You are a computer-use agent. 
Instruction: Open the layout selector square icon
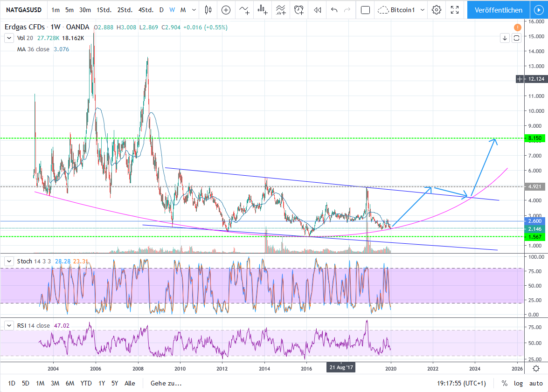click(365, 10)
